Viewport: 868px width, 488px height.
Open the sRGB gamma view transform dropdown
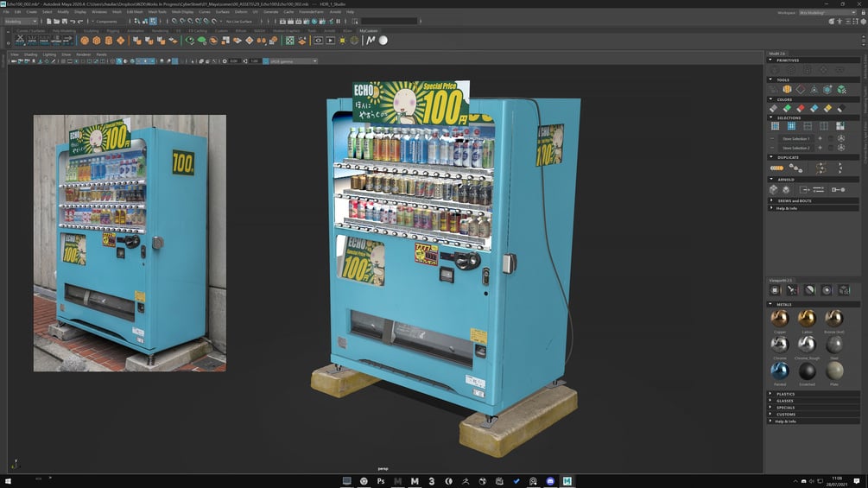293,61
